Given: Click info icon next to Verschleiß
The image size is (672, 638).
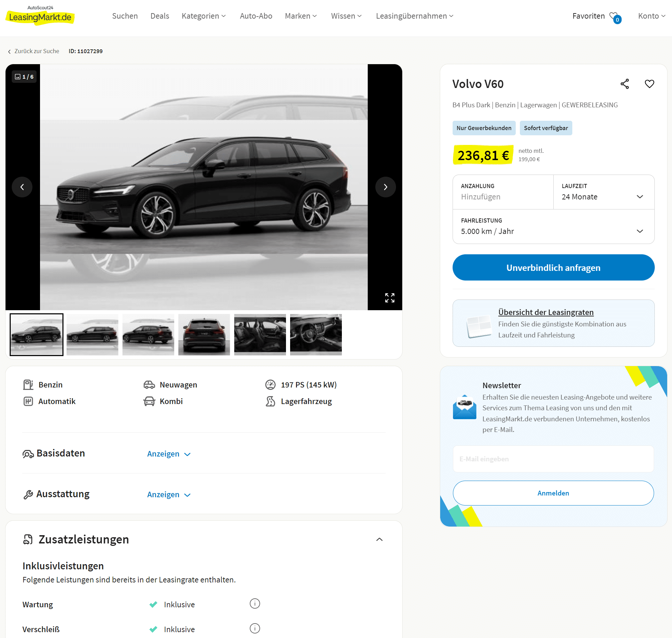Looking at the screenshot, I should click(x=255, y=628).
